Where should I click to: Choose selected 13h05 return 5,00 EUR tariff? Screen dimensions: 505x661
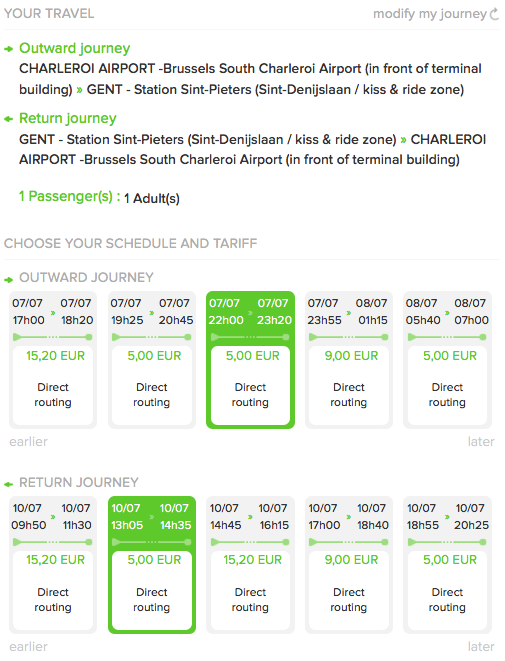pos(152,590)
